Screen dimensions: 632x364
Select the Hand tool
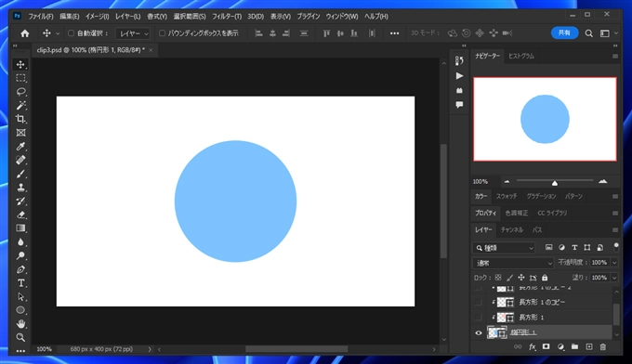20,324
